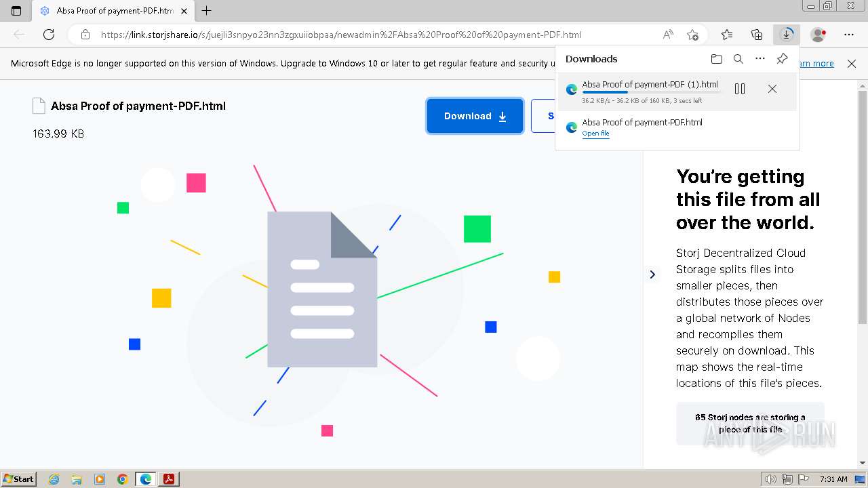Open Edge Settings and more menu
This screenshot has height=488, width=868.
[x=849, y=35]
